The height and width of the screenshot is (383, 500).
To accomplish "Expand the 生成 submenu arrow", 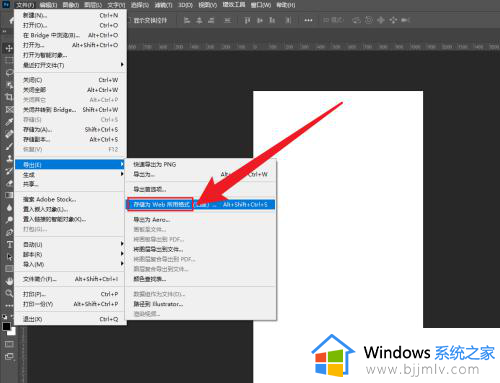I will pos(122,174).
